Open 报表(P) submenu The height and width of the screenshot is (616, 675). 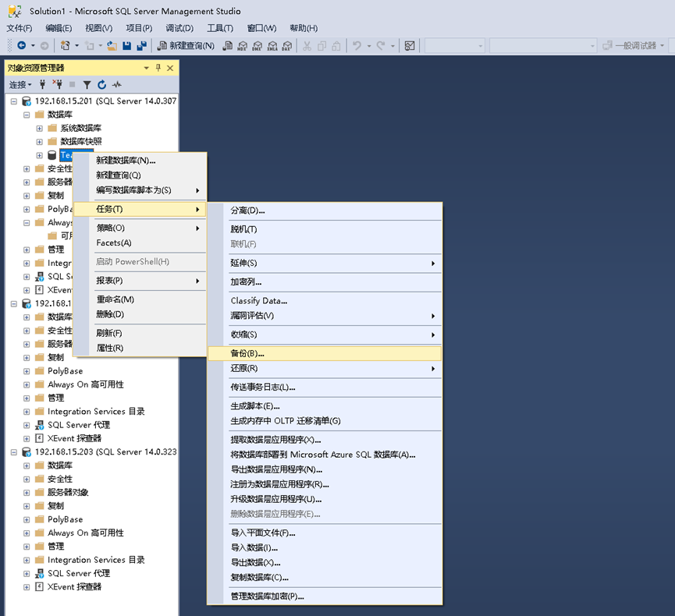140,281
